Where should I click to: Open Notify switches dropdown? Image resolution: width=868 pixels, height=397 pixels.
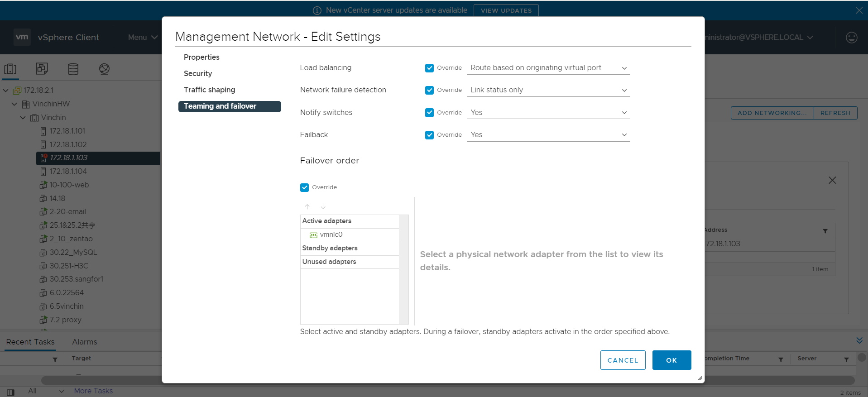click(548, 113)
